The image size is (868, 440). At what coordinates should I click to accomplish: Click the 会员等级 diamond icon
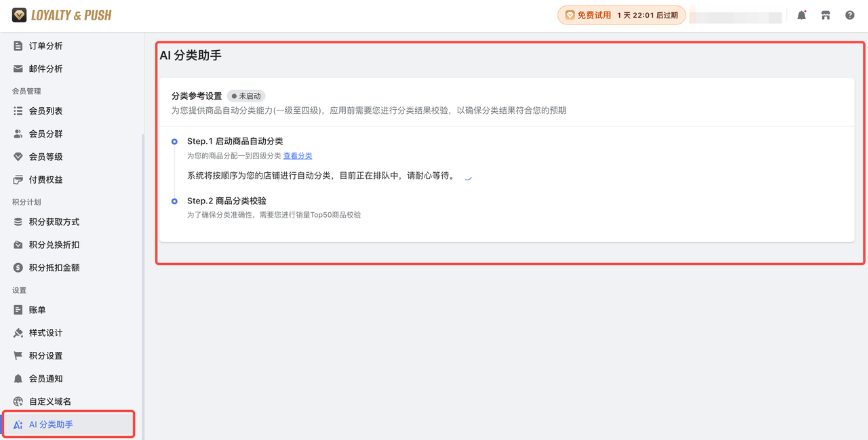coord(18,157)
